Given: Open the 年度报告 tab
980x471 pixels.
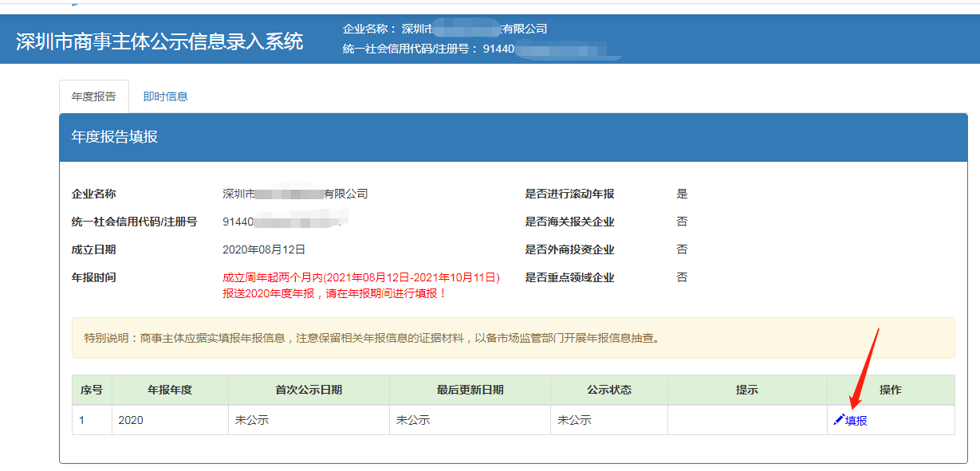Looking at the screenshot, I should pos(94,96).
